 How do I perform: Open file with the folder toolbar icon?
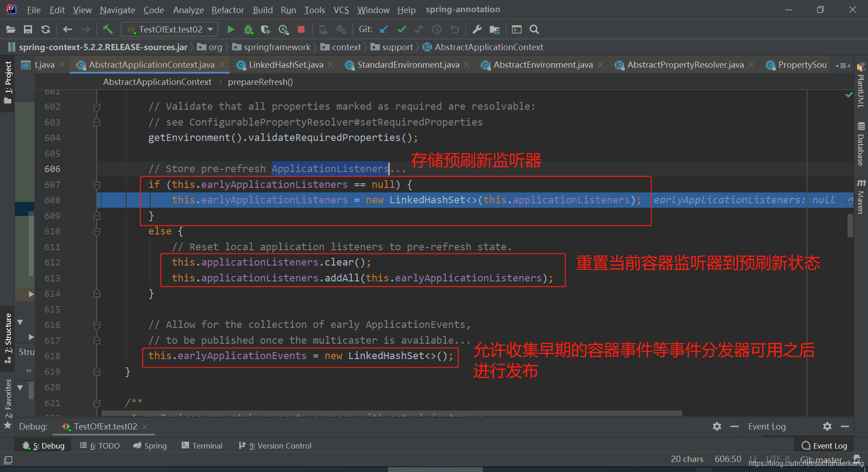(x=11, y=29)
